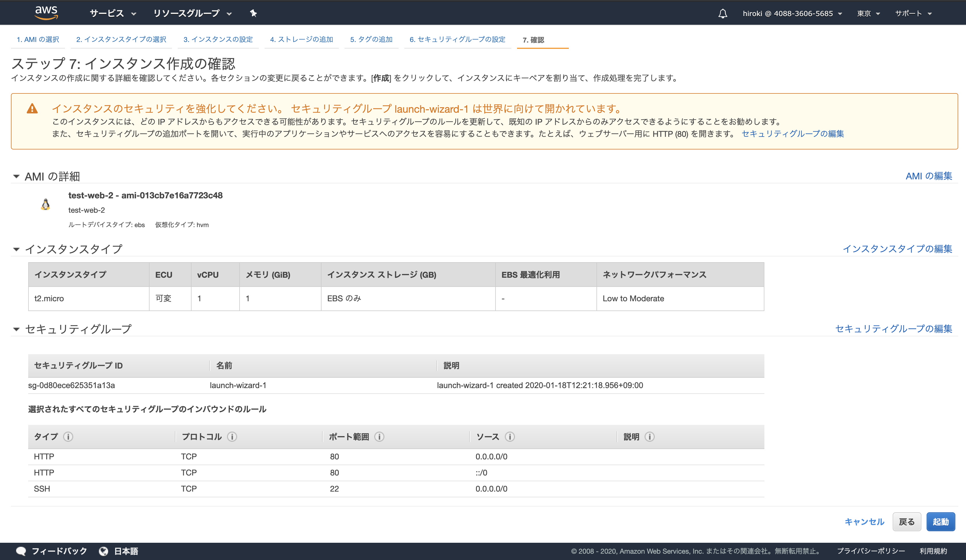966x560 pixels.
Task: Switch to tab 1. AMI の選択
Action: pos(38,39)
